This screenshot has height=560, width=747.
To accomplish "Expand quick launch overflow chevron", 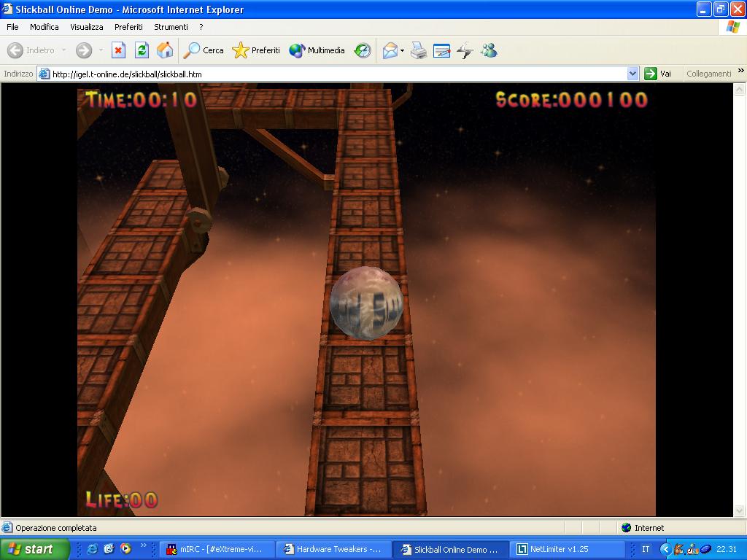I will pyautogui.click(x=143, y=545).
